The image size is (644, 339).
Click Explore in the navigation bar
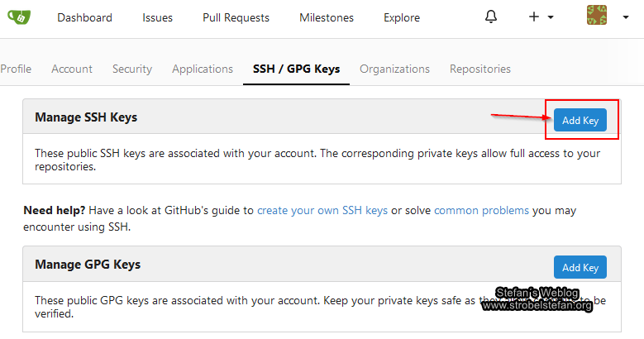[x=401, y=17]
